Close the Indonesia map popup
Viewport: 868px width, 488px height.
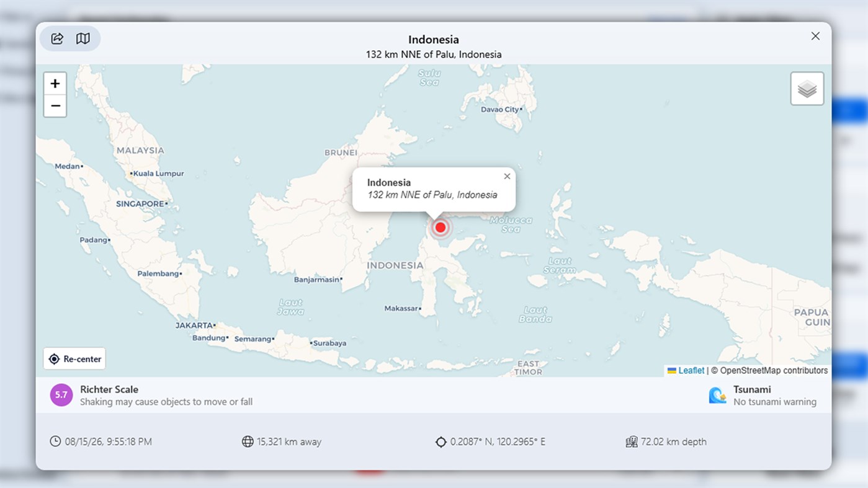(x=507, y=176)
